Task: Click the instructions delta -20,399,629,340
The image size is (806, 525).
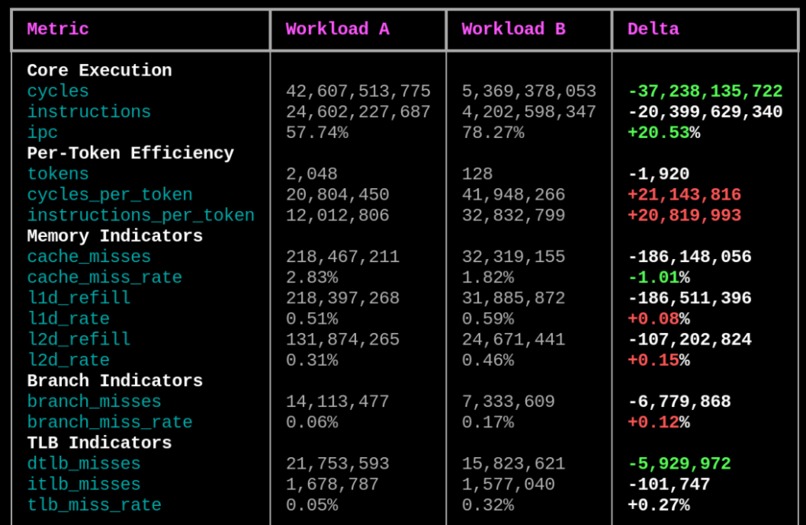Action: [705, 112]
